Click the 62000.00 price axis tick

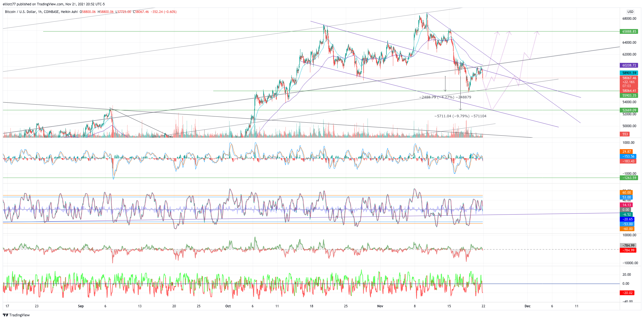tap(629, 54)
